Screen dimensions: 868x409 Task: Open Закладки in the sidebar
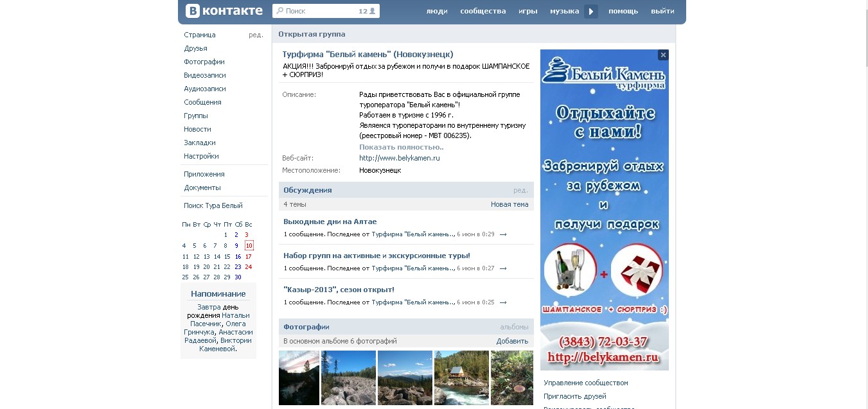pyautogui.click(x=200, y=143)
